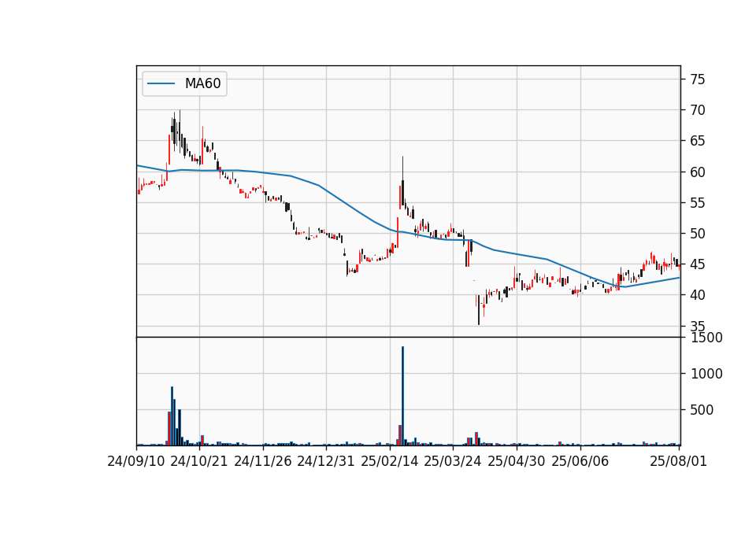Click the blue MA60 legend line sample
The height and width of the screenshot is (543, 756).
coord(161,83)
